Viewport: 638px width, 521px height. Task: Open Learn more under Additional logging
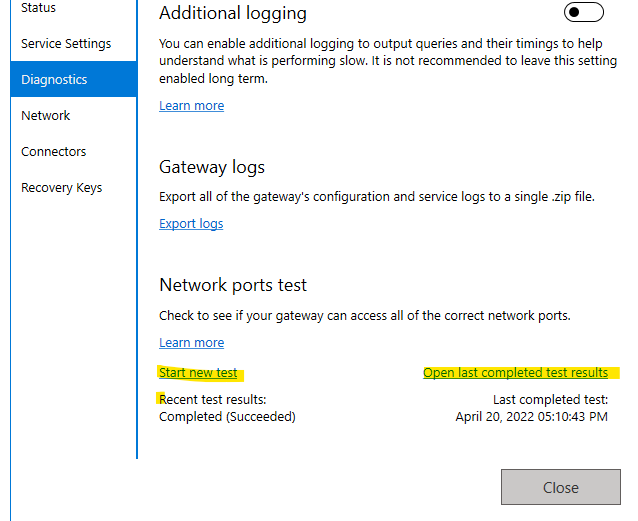191,106
